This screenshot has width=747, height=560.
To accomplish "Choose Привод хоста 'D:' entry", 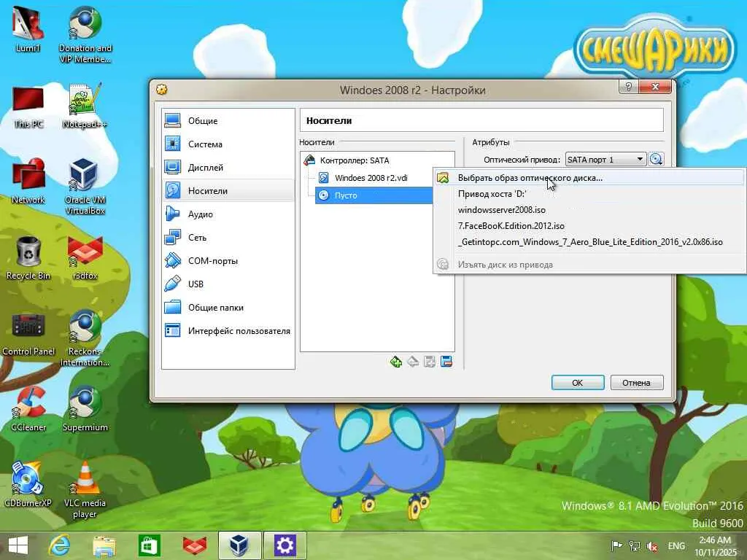I will (589, 194).
